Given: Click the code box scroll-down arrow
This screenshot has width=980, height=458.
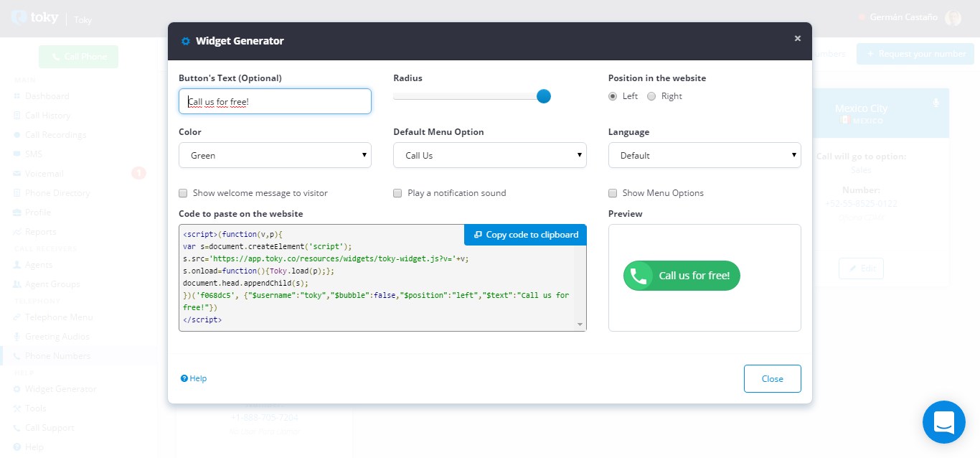Looking at the screenshot, I should coord(580,324).
